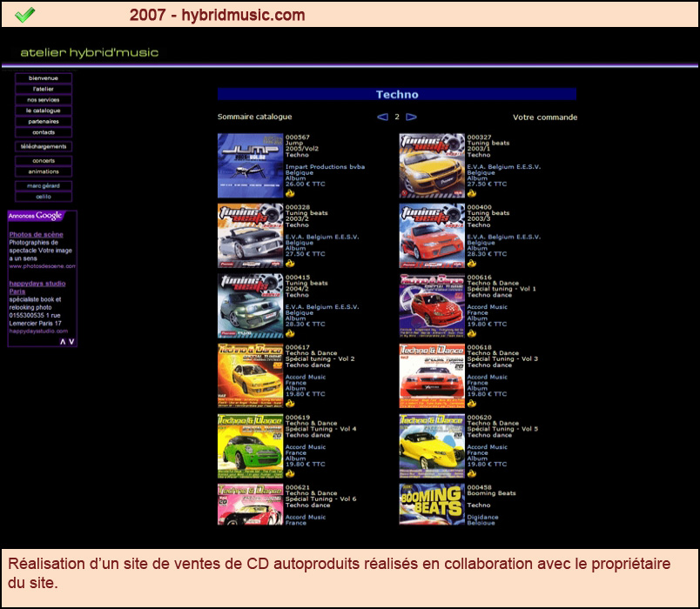This screenshot has height=609, width=700.
Task: Select le catalogue in the sidebar
Action: click(44, 110)
